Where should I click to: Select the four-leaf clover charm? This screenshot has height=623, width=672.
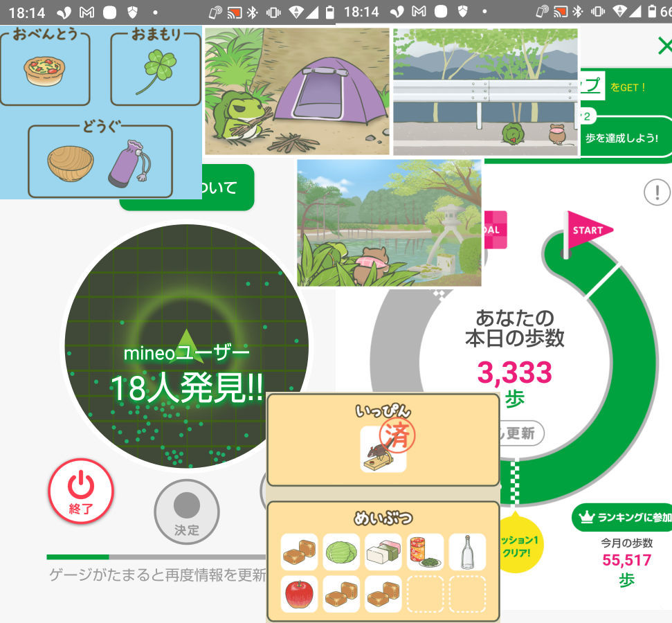[156, 71]
